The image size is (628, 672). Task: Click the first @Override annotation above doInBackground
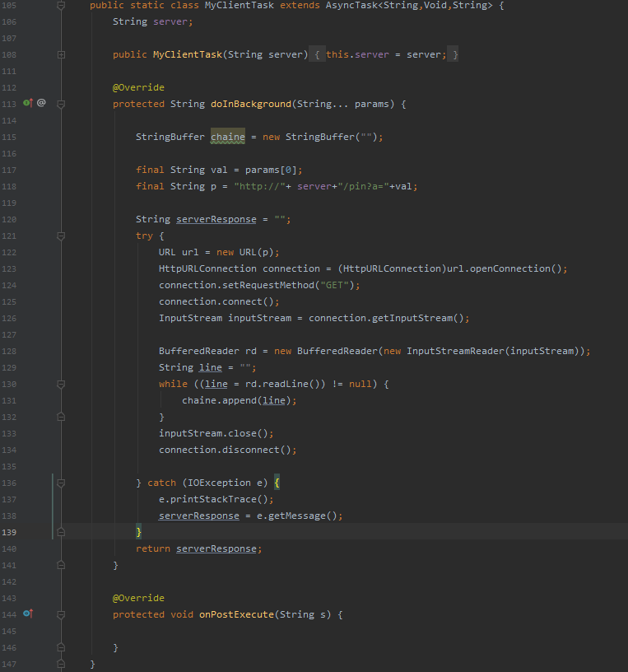pyautogui.click(x=138, y=87)
